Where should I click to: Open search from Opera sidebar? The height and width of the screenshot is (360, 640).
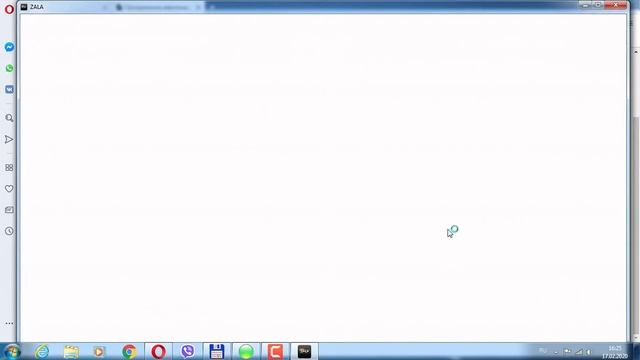click(x=9, y=118)
